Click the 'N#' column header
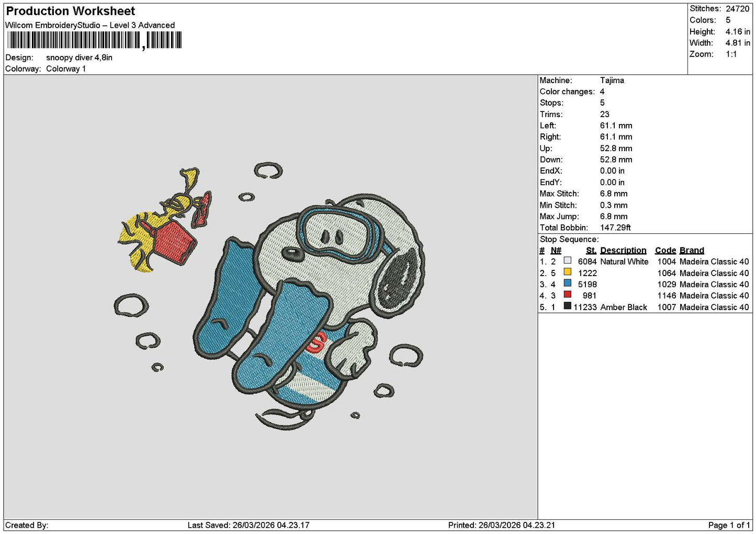 [556, 250]
